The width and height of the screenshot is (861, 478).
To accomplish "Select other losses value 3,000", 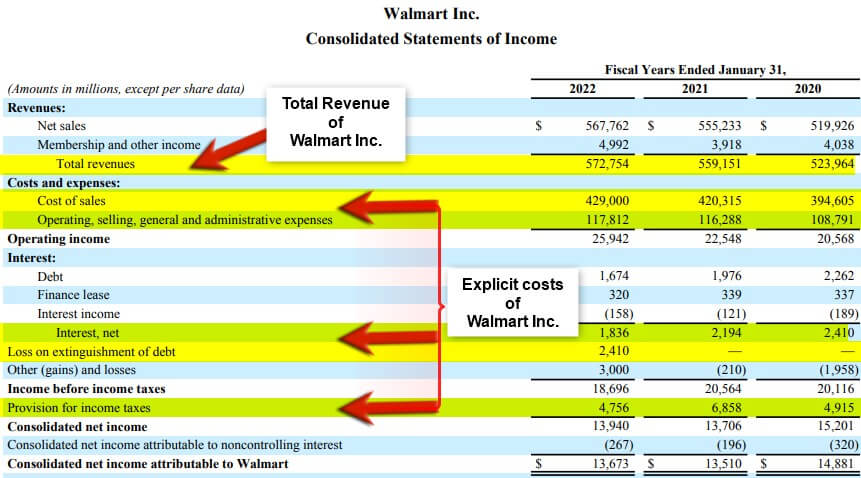I will click(613, 370).
